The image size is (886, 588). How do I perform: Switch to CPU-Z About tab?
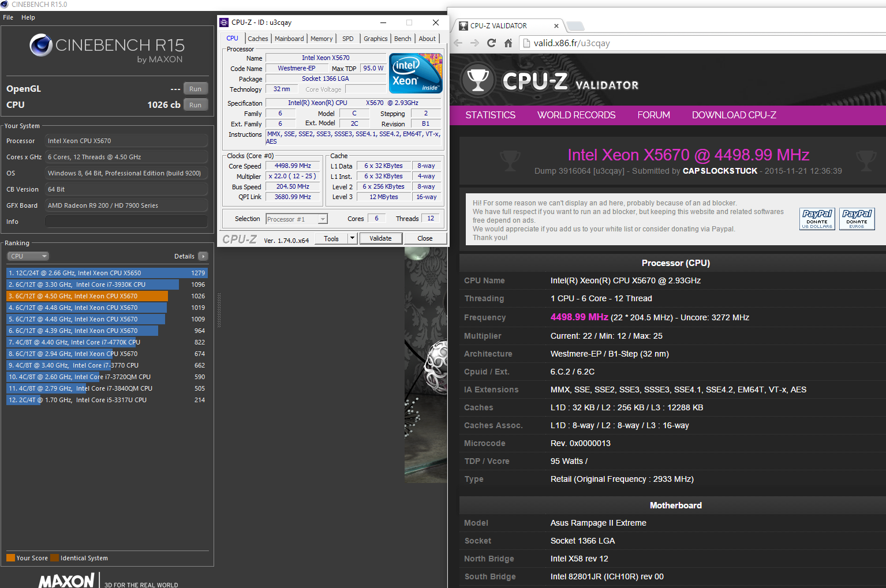tap(427, 39)
